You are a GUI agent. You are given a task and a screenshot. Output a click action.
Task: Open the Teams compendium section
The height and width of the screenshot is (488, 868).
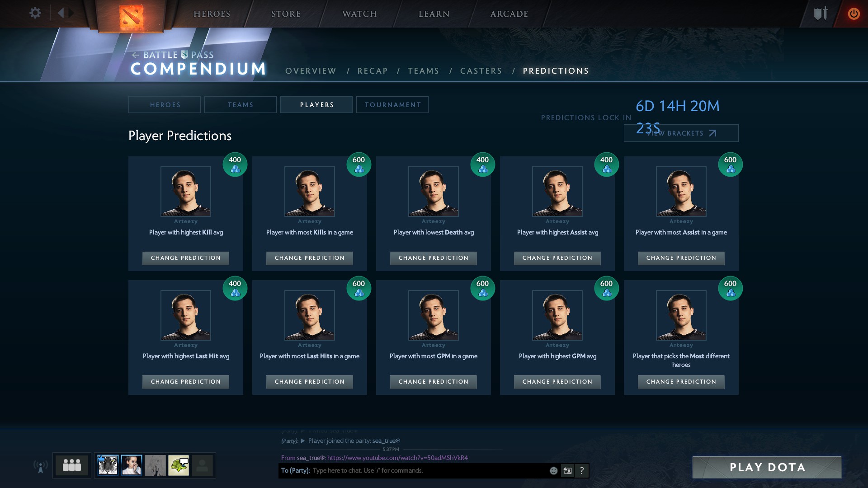tap(423, 71)
